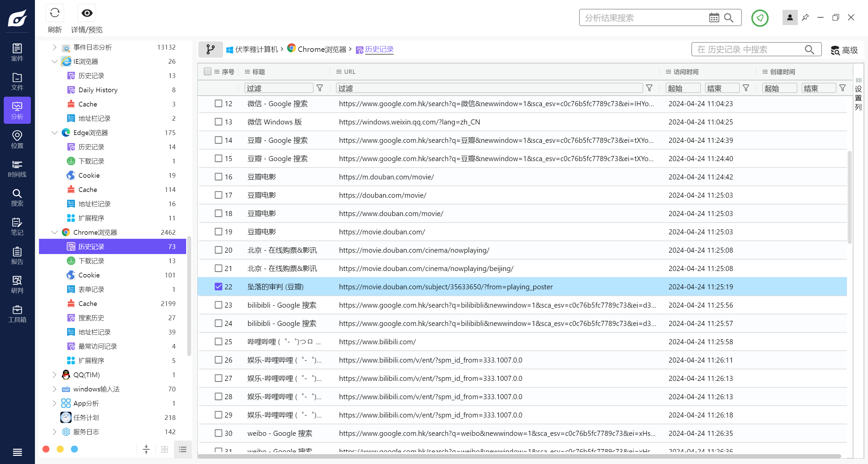
Task: Expand the 事件日志分析 tree node
Action: click(54, 47)
